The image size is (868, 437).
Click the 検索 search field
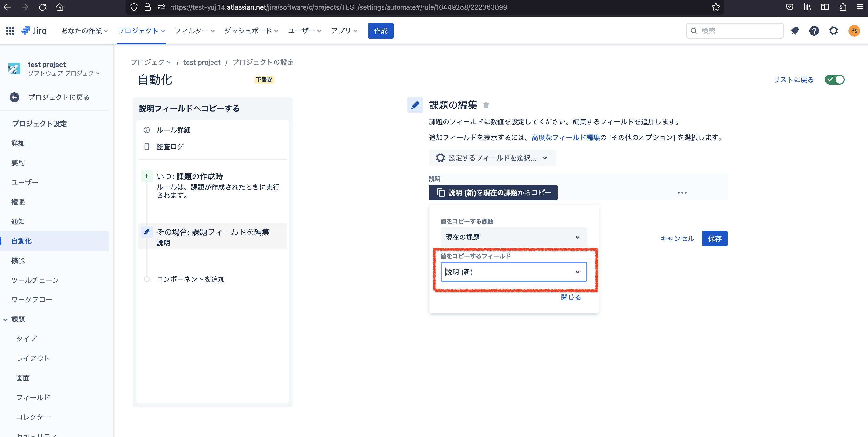[x=734, y=31]
